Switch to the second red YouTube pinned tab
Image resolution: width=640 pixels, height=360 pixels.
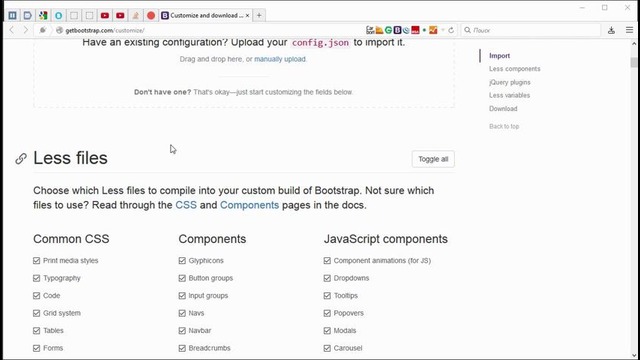click(120, 16)
